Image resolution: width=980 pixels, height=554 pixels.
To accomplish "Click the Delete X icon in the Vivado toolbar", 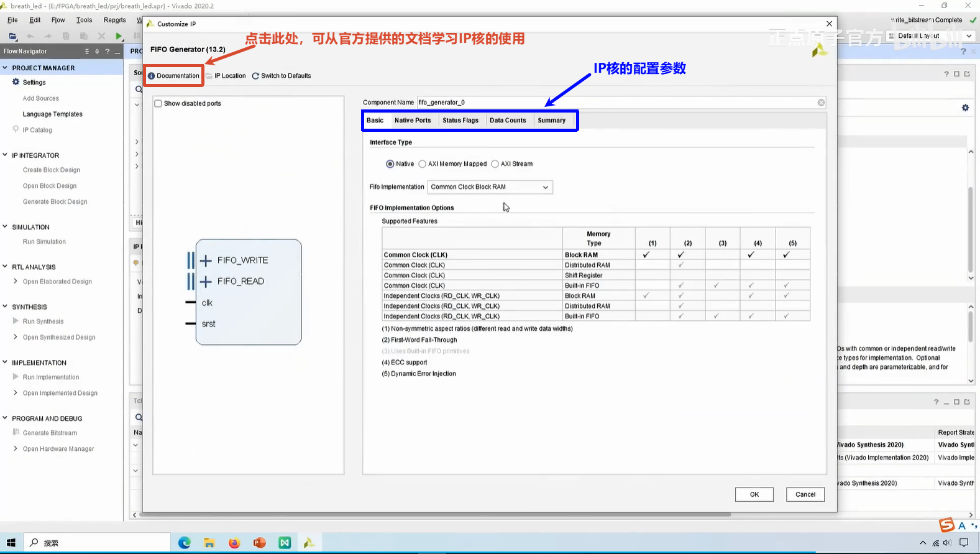I will click(102, 36).
